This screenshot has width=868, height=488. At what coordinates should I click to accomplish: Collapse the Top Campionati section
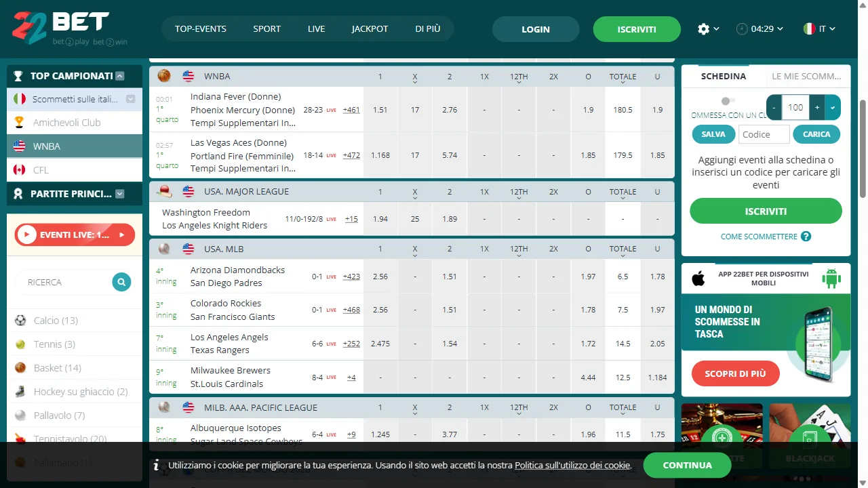coord(120,76)
